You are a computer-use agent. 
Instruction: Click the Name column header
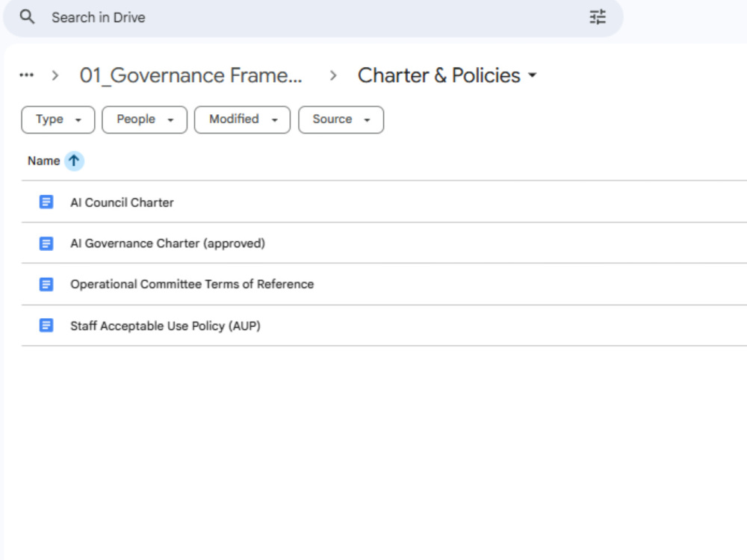(x=44, y=161)
